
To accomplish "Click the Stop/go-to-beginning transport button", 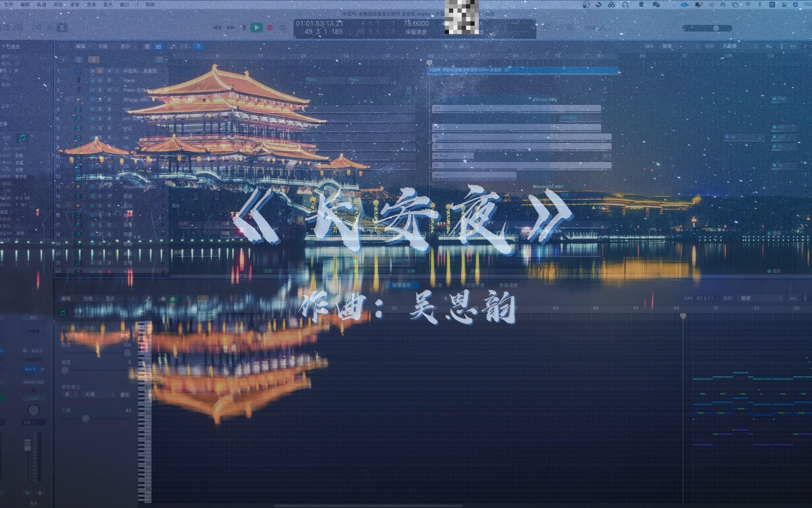I will (243, 28).
